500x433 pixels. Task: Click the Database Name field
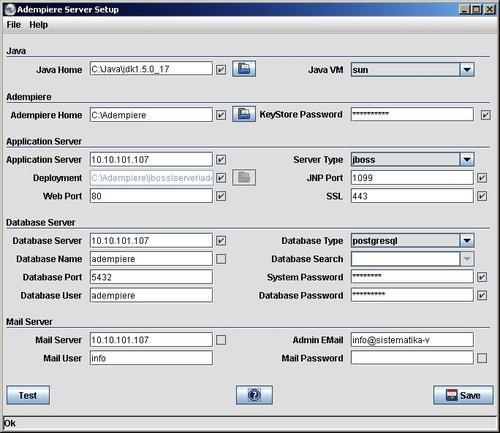click(x=151, y=259)
